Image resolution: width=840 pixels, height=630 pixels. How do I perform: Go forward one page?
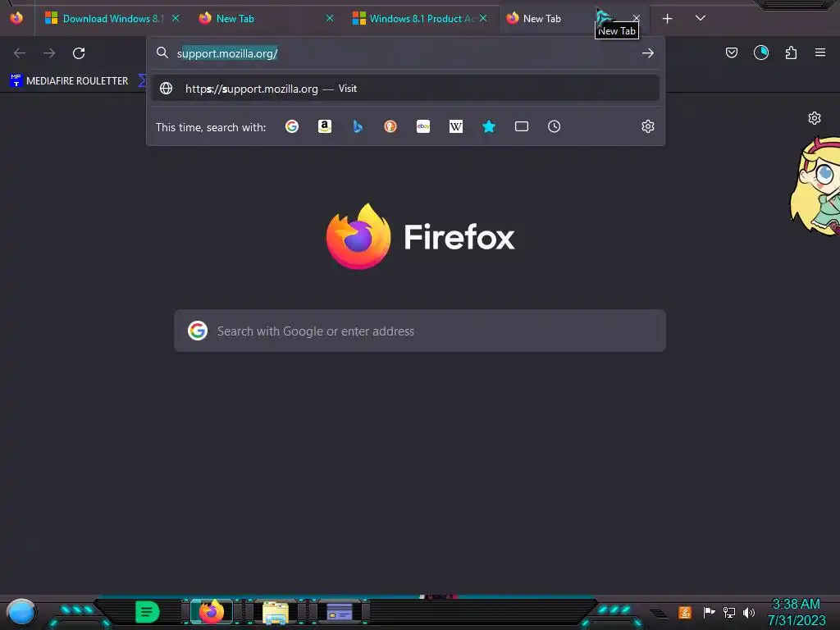(x=49, y=53)
